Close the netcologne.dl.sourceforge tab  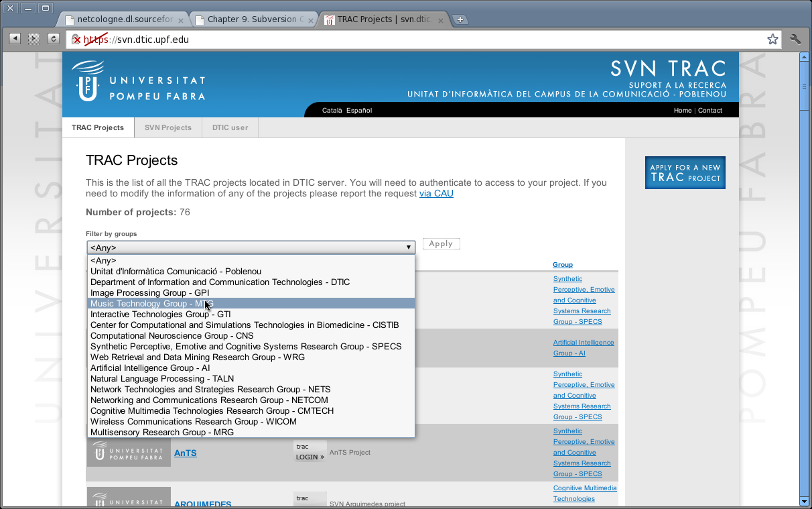(181, 20)
